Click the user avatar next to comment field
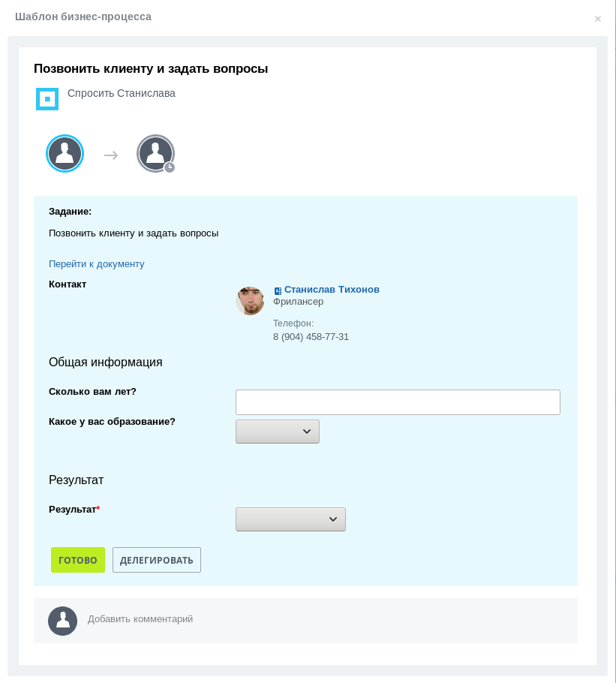 pos(63,621)
